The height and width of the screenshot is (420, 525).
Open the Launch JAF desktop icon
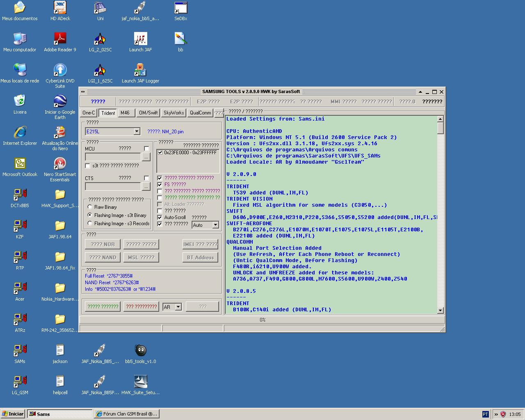pos(140,39)
